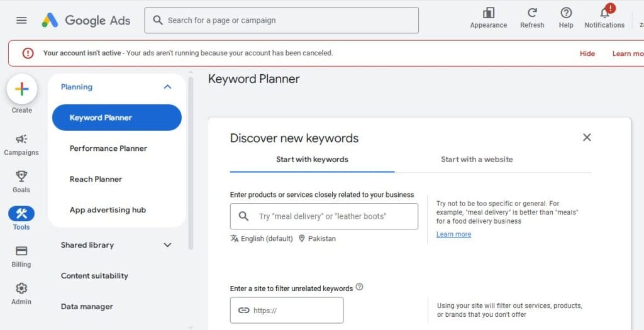Collapse the Planning section

pos(167,87)
